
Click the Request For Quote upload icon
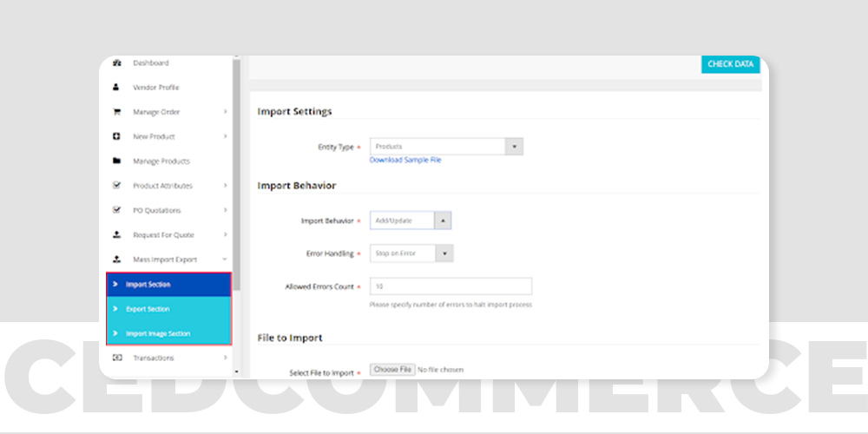point(116,234)
